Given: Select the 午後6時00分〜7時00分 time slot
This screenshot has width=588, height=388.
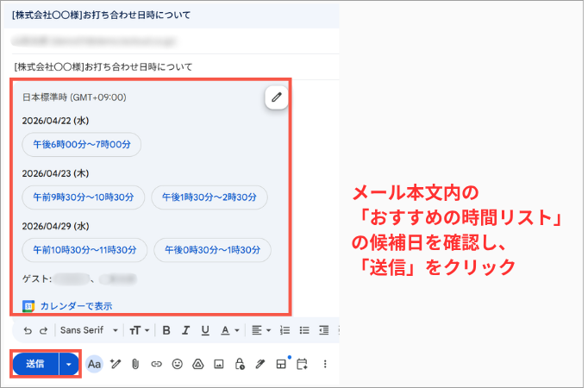Looking at the screenshot, I should point(82,144).
